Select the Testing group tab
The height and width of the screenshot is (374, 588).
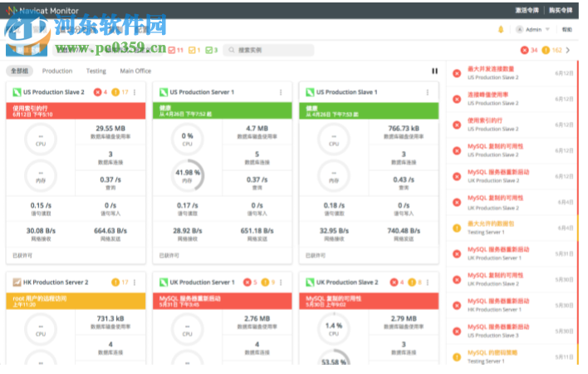pyautogui.click(x=96, y=71)
